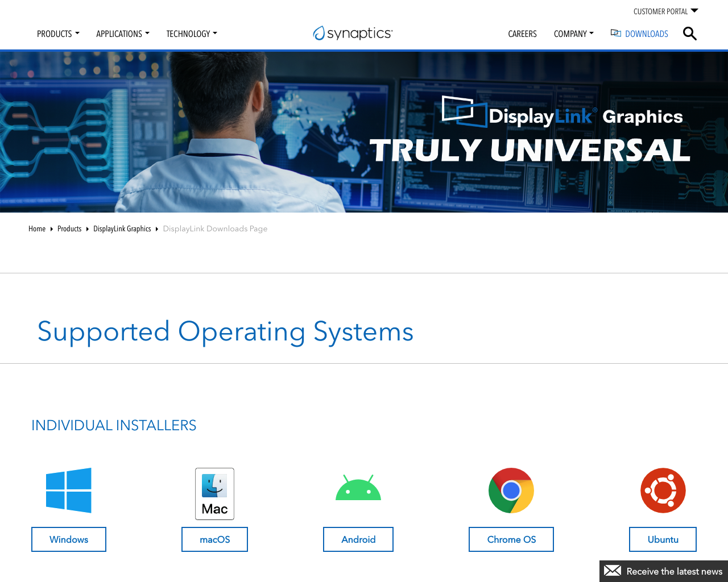Open the Customer Portal dropdown

(x=665, y=11)
